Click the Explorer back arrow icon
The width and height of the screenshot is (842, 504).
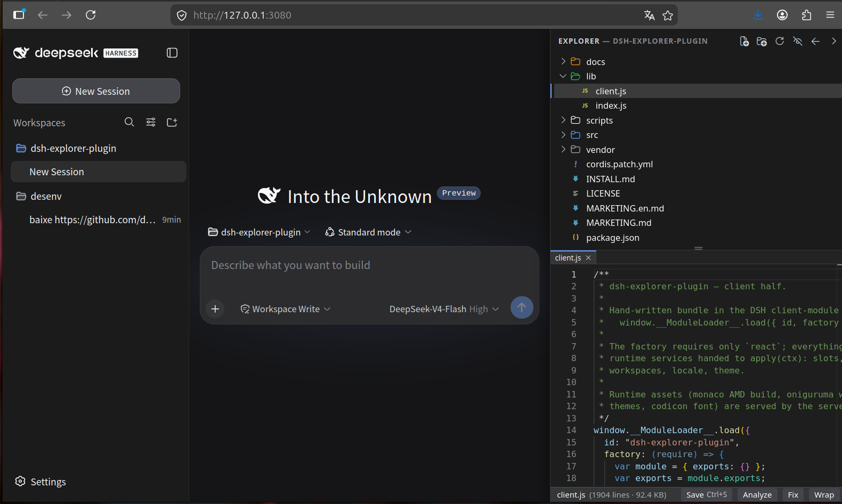click(815, 41)
